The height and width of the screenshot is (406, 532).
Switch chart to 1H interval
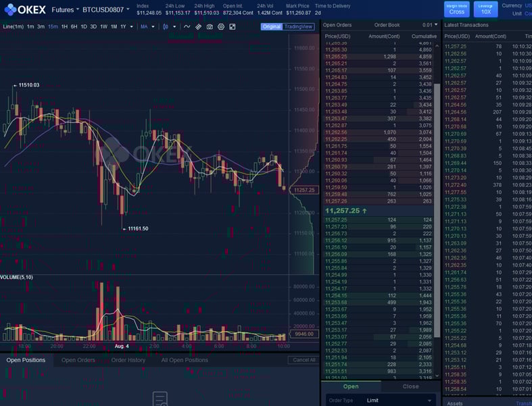pyautogui.click(x=64, y=26)
